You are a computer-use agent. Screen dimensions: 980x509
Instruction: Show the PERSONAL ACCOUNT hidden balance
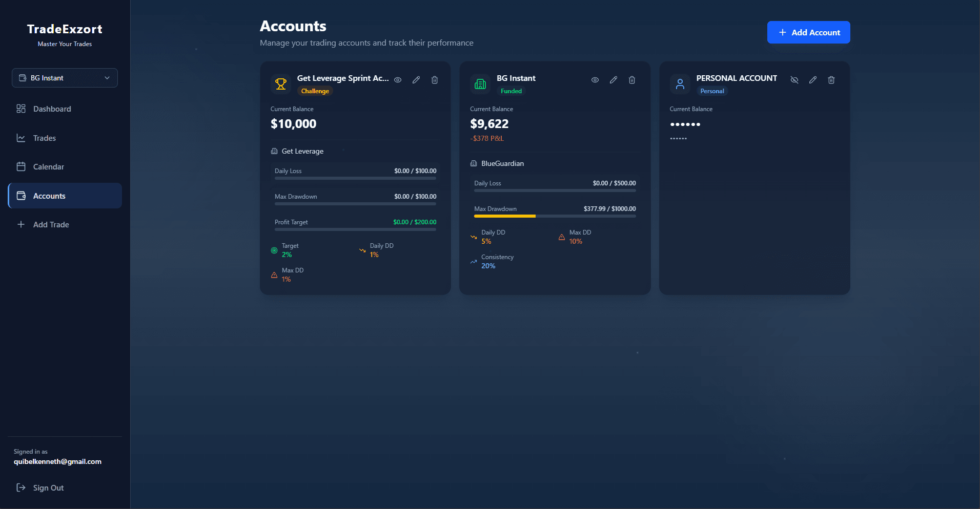tap(794, 80)
